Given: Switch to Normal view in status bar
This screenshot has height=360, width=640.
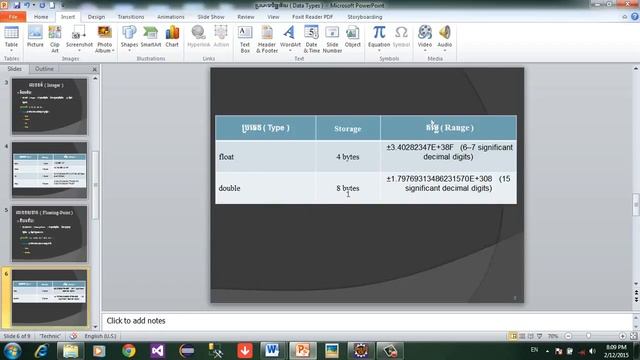Looking at the screenshot, I should [x=513, y=336].
